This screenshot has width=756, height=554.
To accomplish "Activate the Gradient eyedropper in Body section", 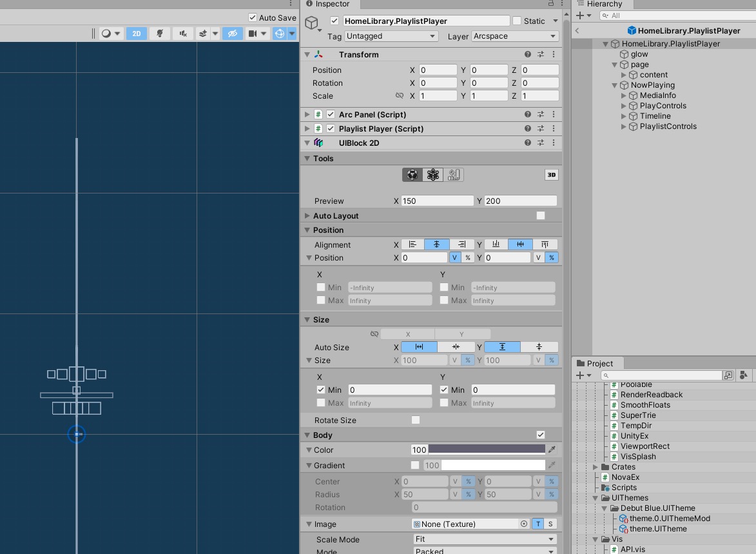I will pos(551,465).
